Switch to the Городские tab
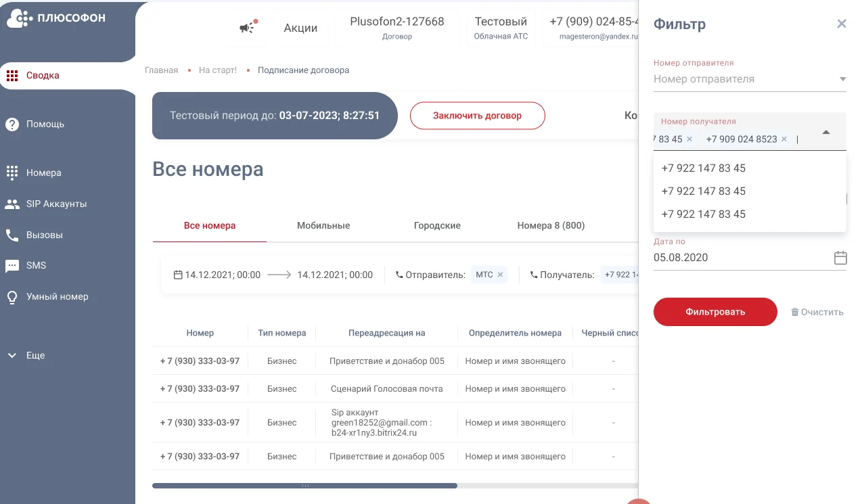Viewport: 862px width, 504px height. coord(437,225)
